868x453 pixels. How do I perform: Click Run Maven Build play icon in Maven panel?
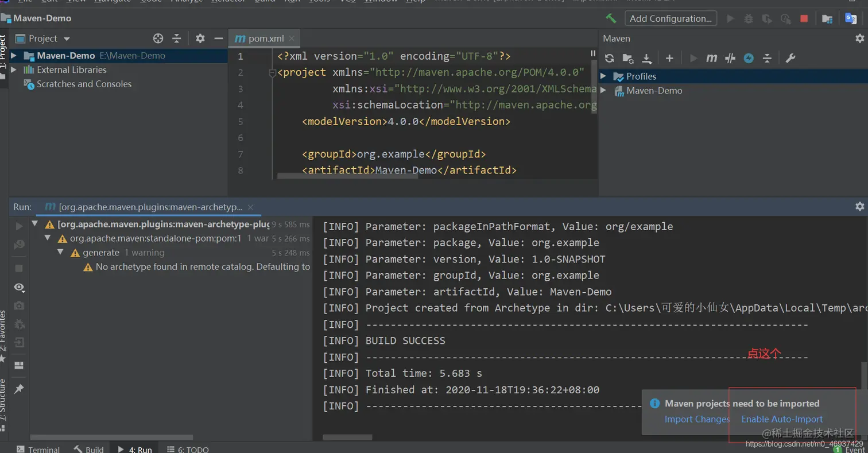click(693, 58)
